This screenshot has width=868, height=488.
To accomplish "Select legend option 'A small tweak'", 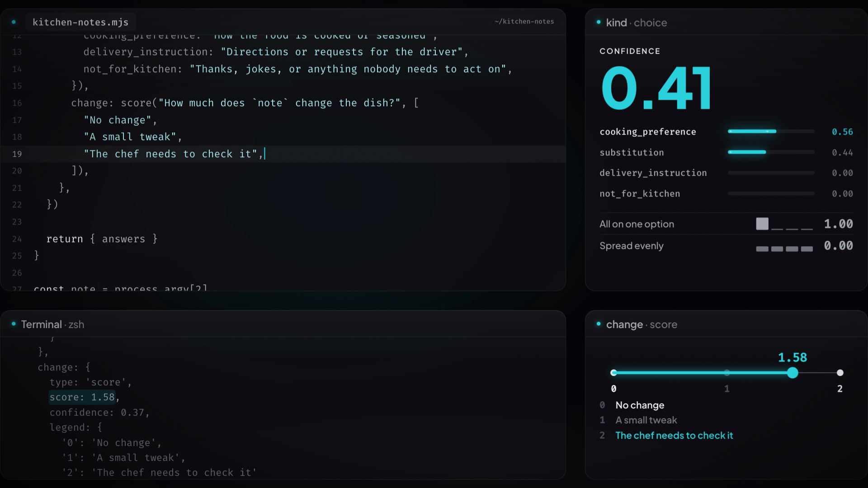I will (x=646, y=420).
